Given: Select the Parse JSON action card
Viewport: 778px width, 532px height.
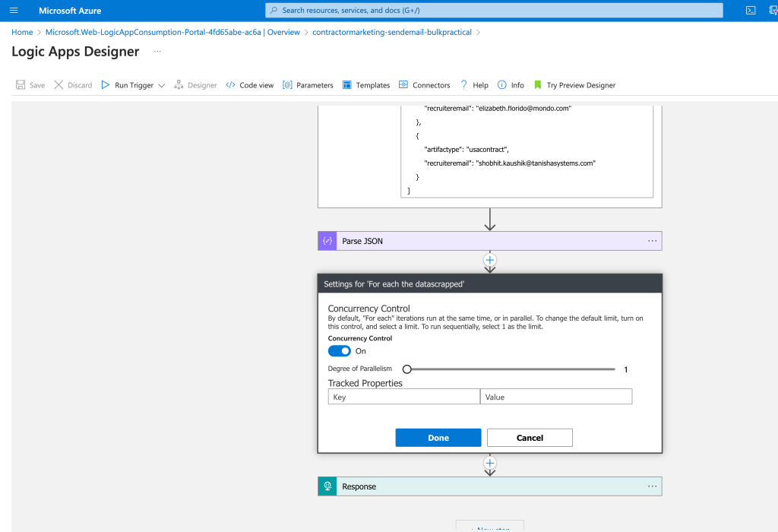Looking at the screenshot, I should [490, 241].
